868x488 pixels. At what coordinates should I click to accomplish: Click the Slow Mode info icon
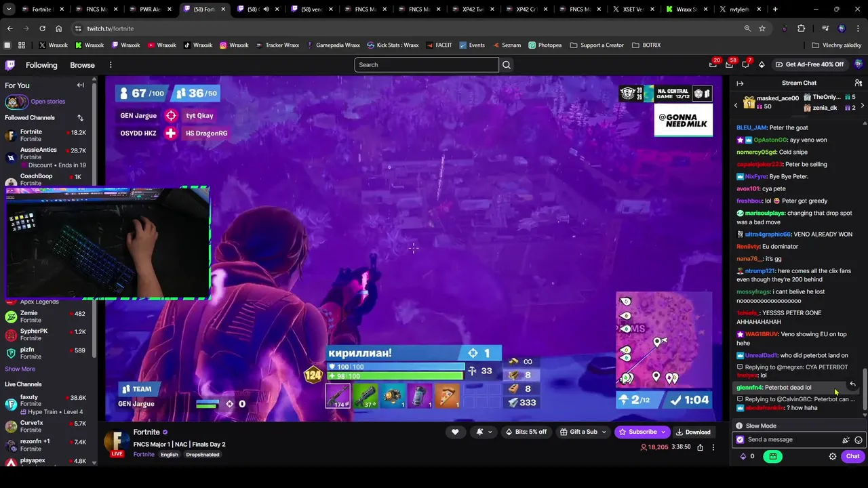point(739,426)
